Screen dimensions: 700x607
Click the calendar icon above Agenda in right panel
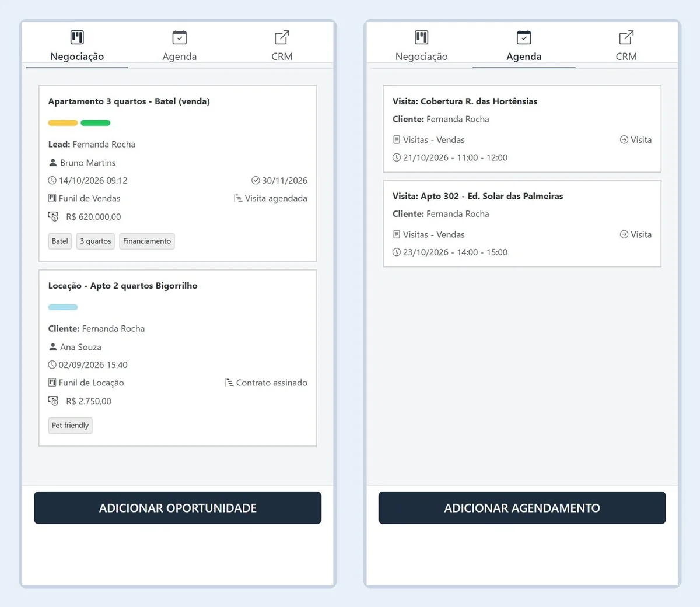(x=524, y=37)
